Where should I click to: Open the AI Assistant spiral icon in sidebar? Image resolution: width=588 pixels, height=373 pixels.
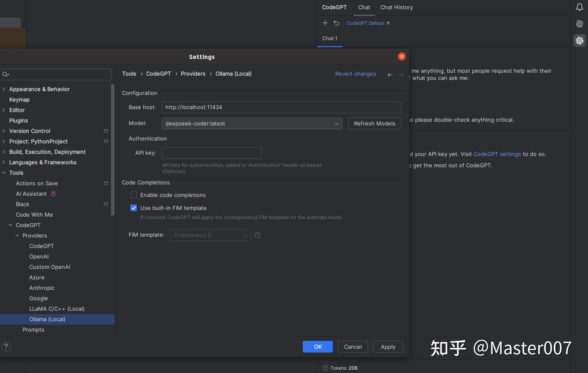(580, 24)
